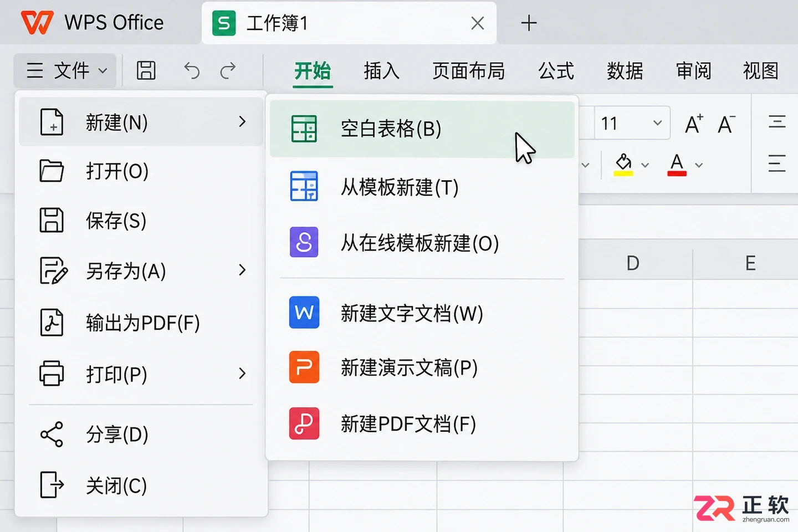The width and height of the screenshot is (798, 532).
Task: Create 新建PDF文档(F) file
Action: 422,424
